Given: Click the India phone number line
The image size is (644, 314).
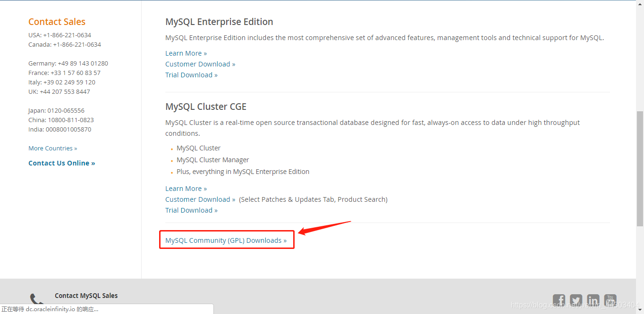Looking at the screenshot, I should click(x=60, y=129).
